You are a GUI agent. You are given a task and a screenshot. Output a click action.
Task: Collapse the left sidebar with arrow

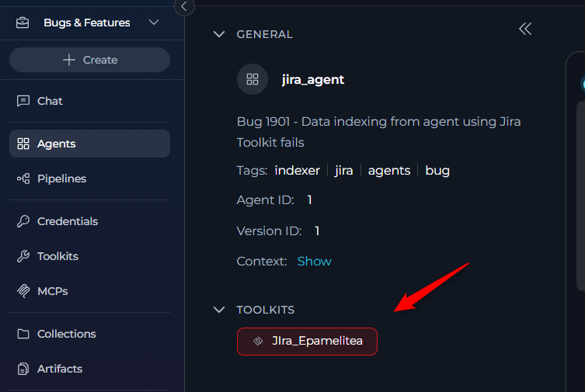click(x=184, y=6)
